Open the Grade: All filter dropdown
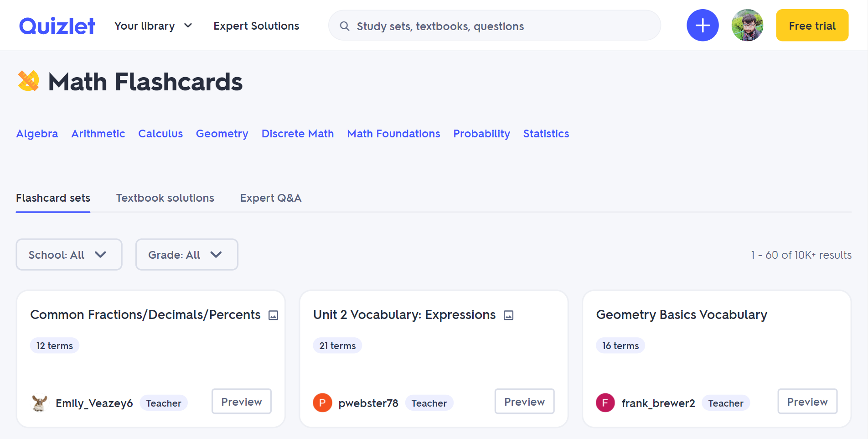This screenshot has height=439, width=868. [186, 255]
